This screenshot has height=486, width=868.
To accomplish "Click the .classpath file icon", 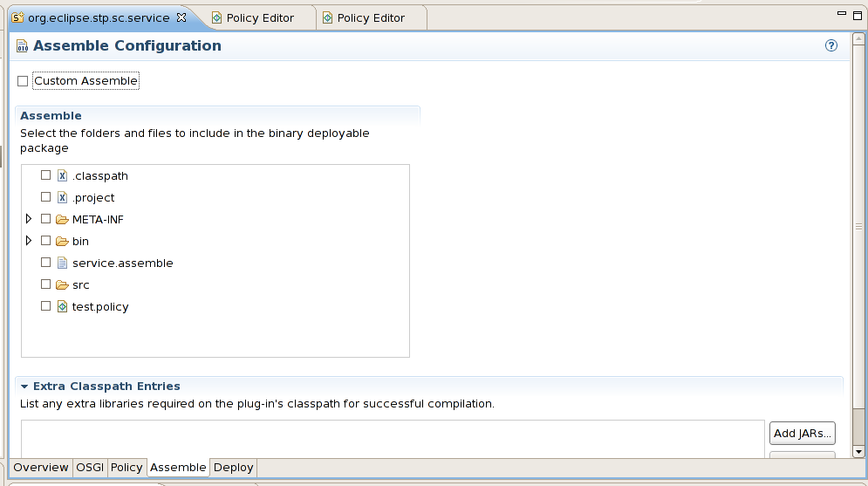I will pyautogui.click(x=62, y=175).
